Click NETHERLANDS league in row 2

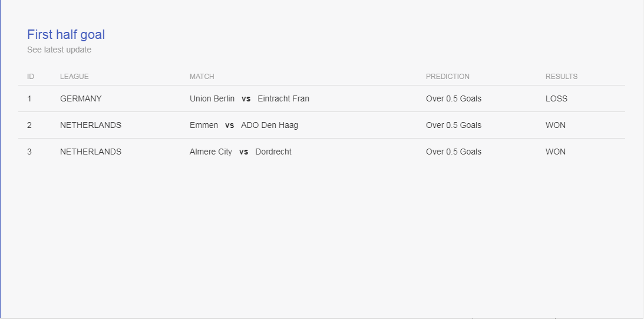click(x=91, y=125)
